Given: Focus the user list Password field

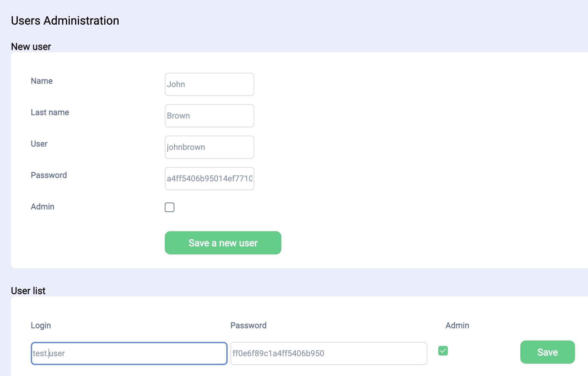Looking at the screenshot, I should (329, 353).
